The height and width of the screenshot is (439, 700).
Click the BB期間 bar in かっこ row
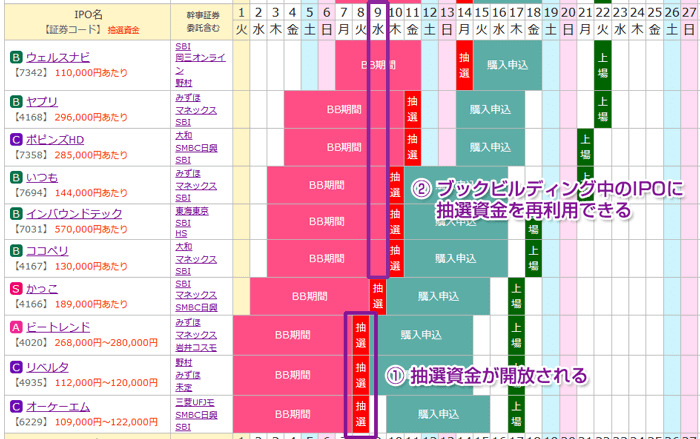click(x=309, y=297)
